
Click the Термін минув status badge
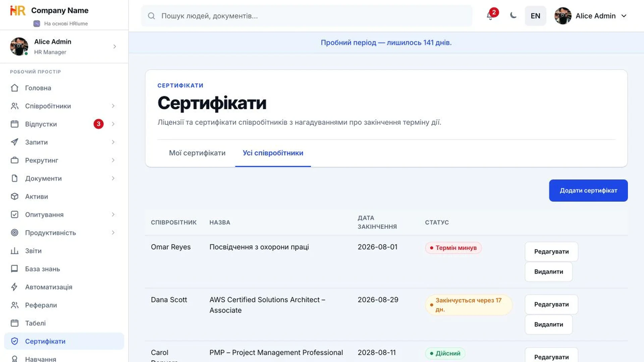coord(453,248)
